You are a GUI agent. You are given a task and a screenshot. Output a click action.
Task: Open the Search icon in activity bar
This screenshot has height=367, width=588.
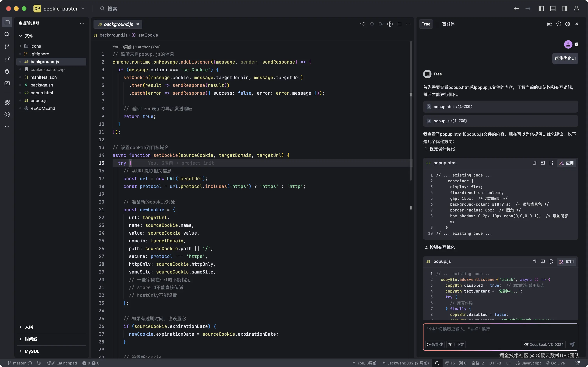coord(7,34)
